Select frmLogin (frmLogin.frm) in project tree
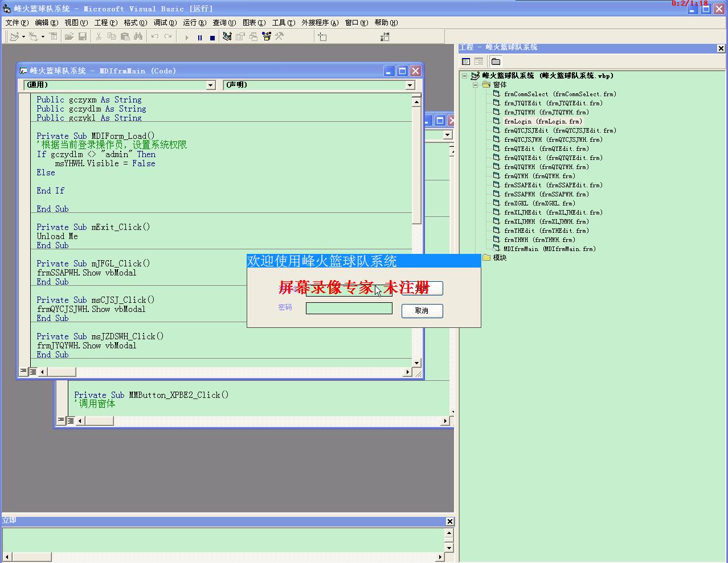 [543, 121]
